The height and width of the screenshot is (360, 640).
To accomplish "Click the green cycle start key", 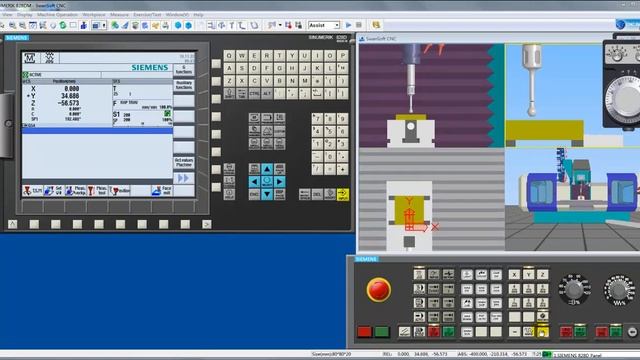I will (448, 332).
